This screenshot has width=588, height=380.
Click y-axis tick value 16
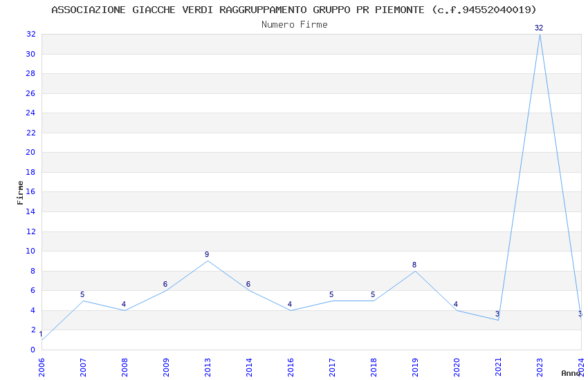tap(30, 191)
